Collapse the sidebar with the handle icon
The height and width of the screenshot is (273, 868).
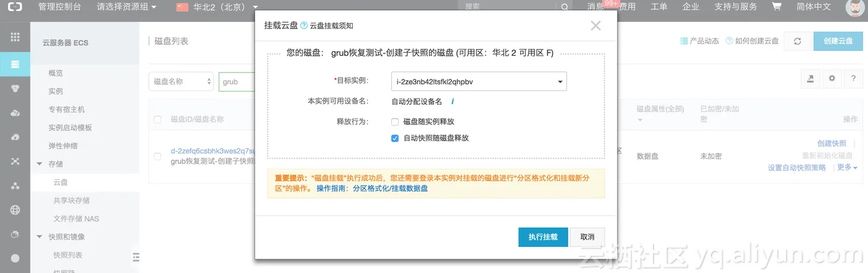point(136,257)
